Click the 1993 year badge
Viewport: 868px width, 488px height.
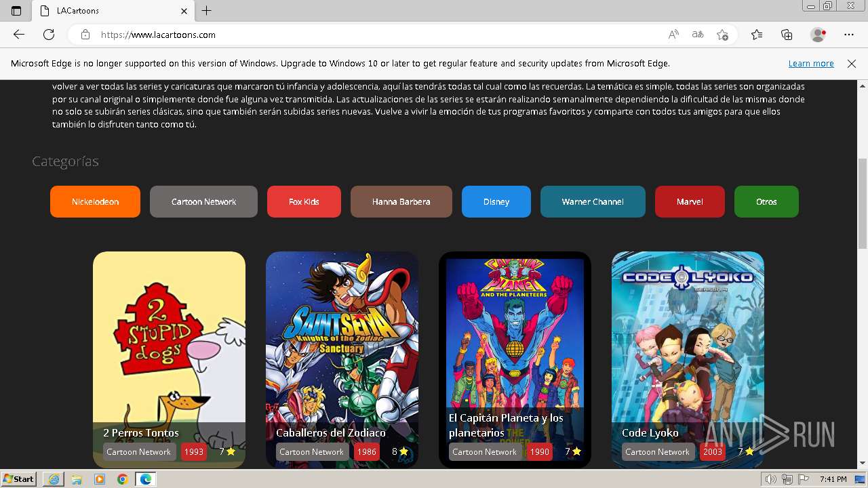click(194, 451)
